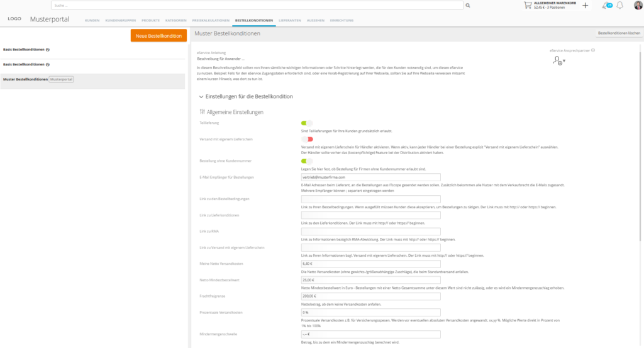Select the Muster Bestellkonditionen list entry
644x348 pixels.
click(92, 81)
